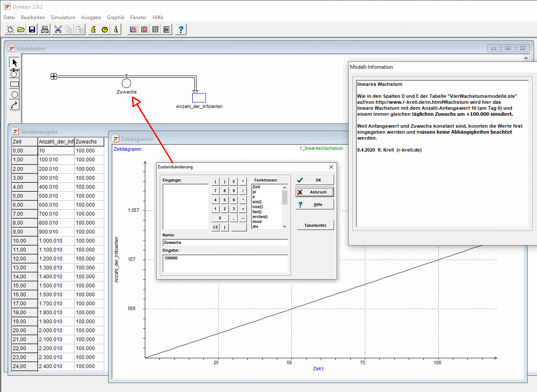537x392 pixels.
Task: Open the clock icon in toolbar
Action: pos(105,29)
